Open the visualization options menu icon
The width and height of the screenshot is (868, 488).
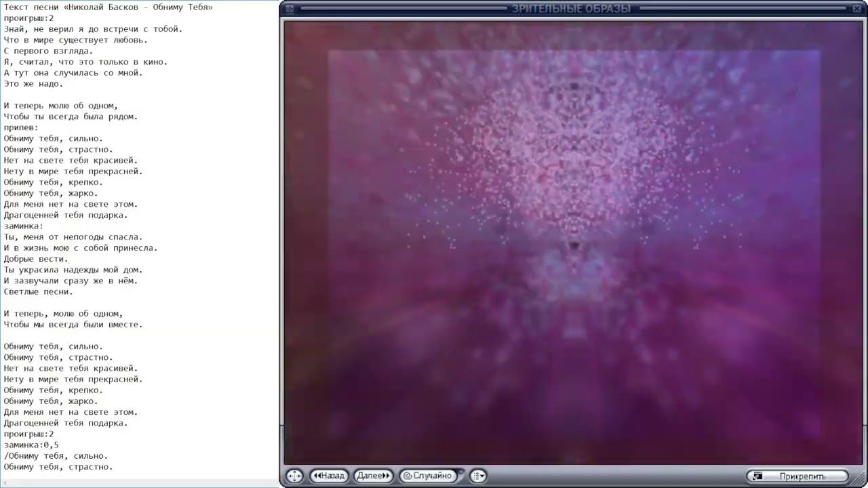[x=478, y=476]
